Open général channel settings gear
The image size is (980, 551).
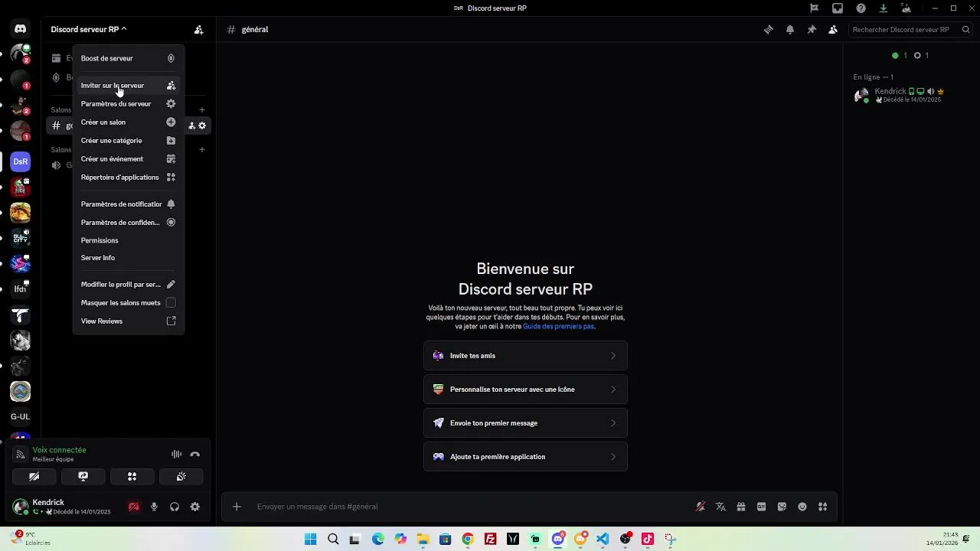pos(202,126)
